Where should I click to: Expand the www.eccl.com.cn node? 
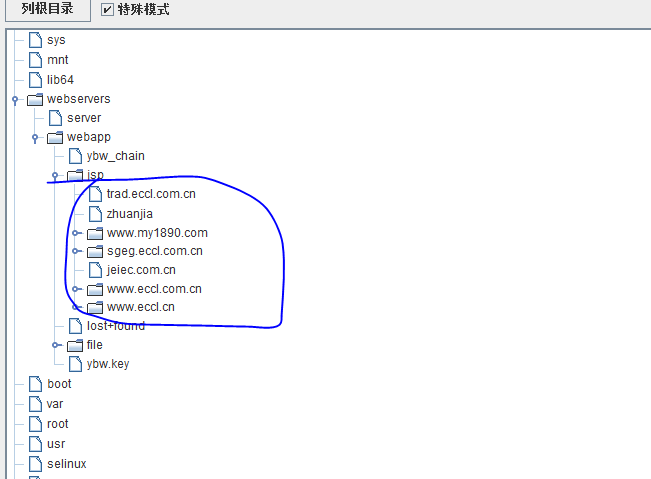click(75, 289)
